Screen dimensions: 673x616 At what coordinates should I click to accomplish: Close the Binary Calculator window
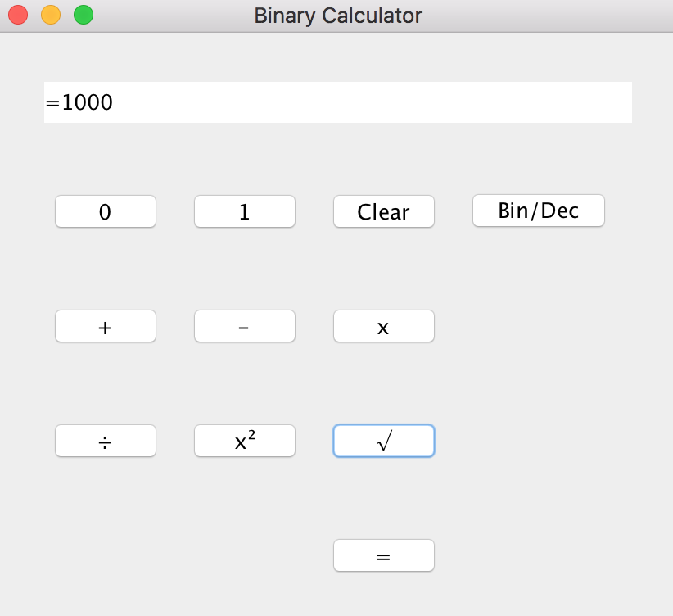coord(18,15)
